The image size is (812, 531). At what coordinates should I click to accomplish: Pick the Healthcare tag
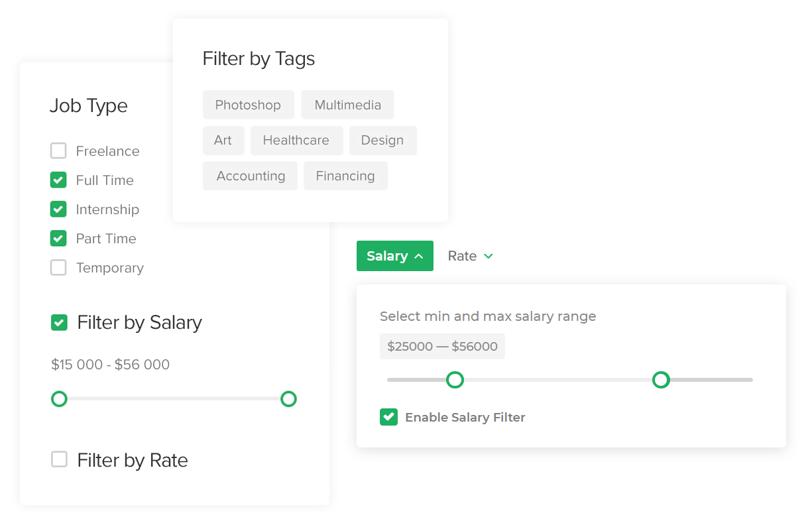click(x=296, y=141)
